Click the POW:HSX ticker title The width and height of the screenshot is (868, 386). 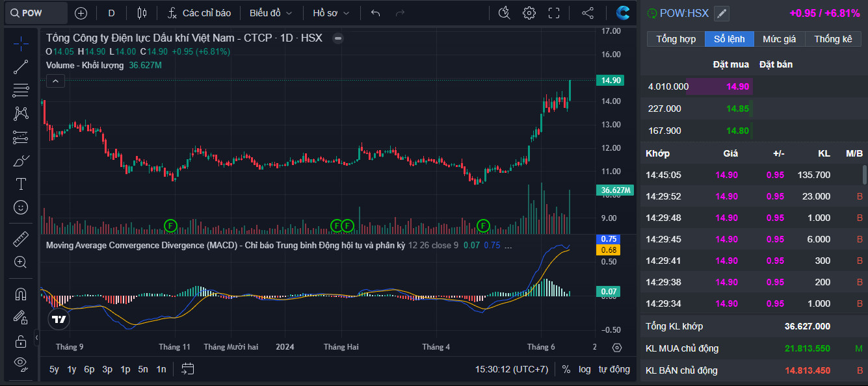(684, 13)
